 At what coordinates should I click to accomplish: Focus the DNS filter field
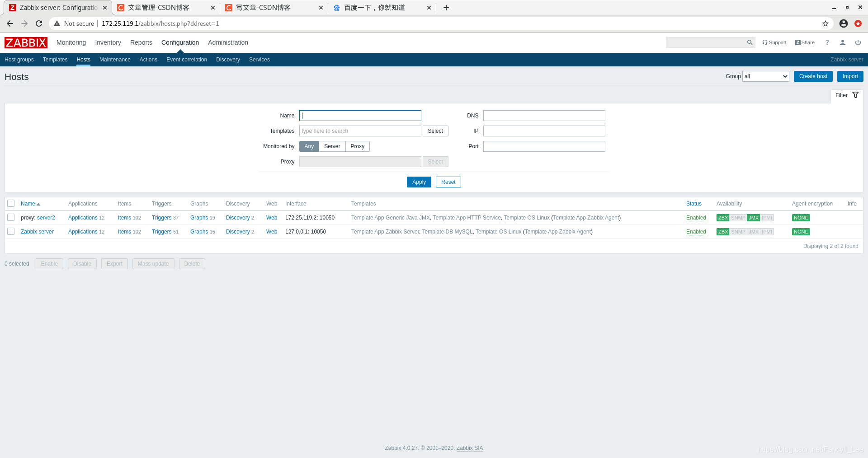[x=544, y=116]
